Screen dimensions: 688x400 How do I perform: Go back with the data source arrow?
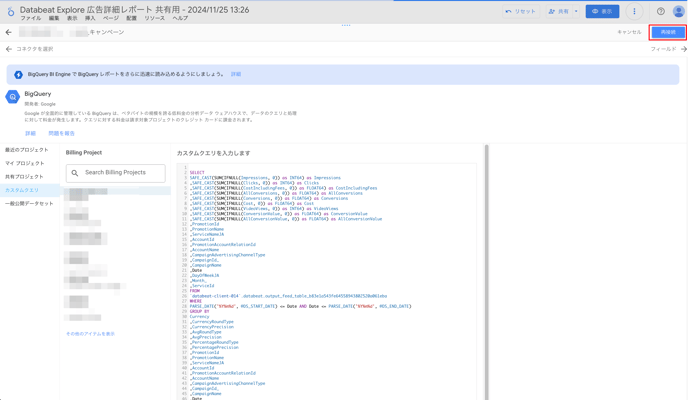8,32
